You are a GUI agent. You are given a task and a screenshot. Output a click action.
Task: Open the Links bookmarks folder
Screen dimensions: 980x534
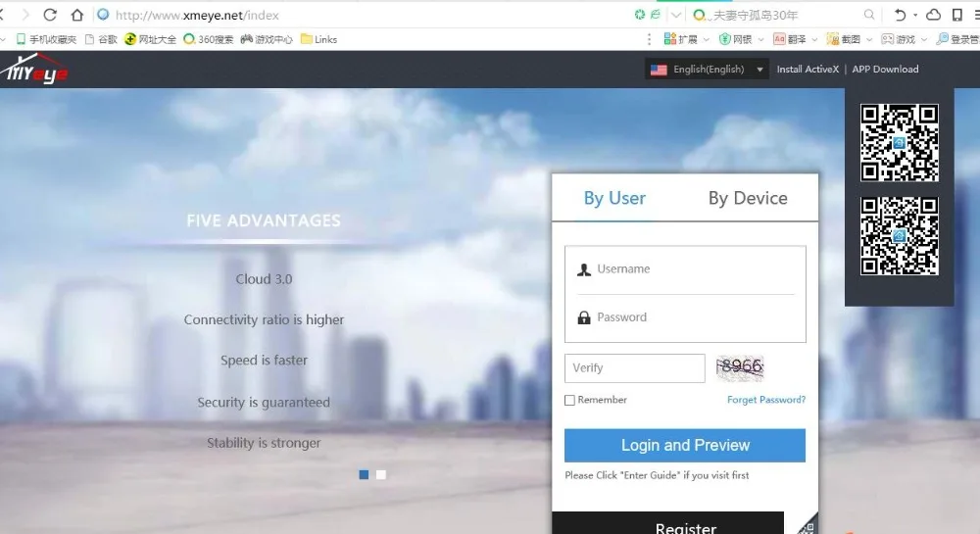[x=318, y=39]
